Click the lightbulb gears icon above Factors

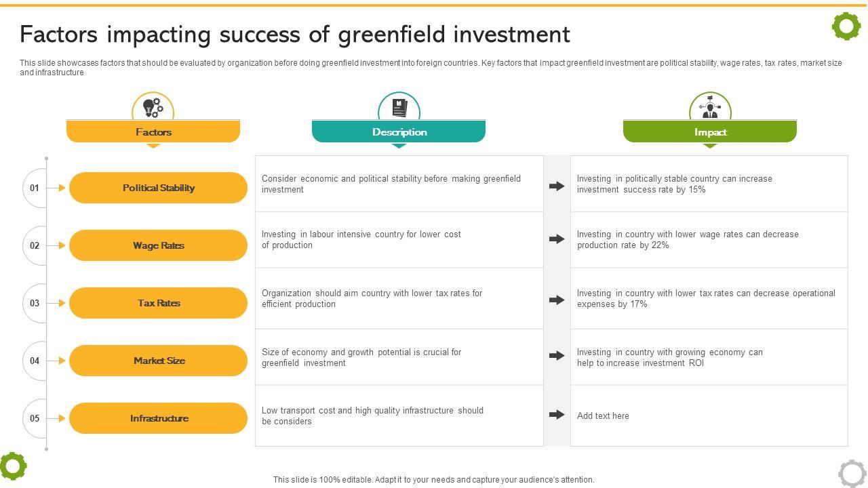click(153, 107)
